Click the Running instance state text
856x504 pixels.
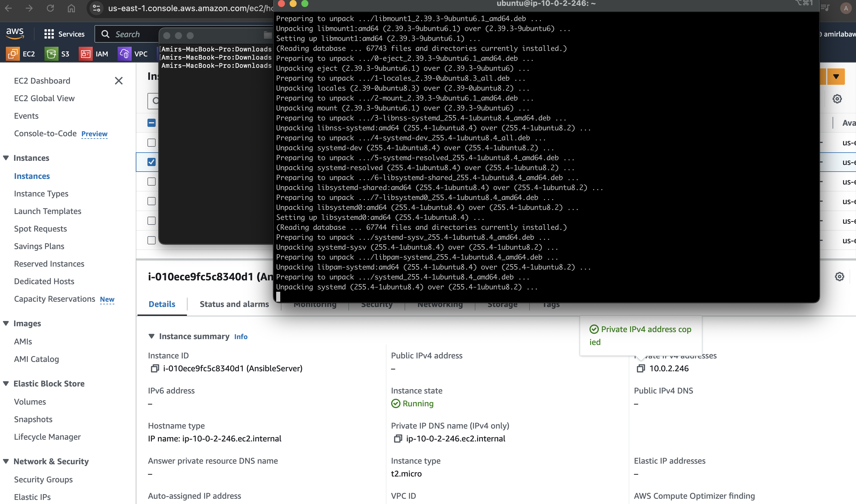[418, 403]
